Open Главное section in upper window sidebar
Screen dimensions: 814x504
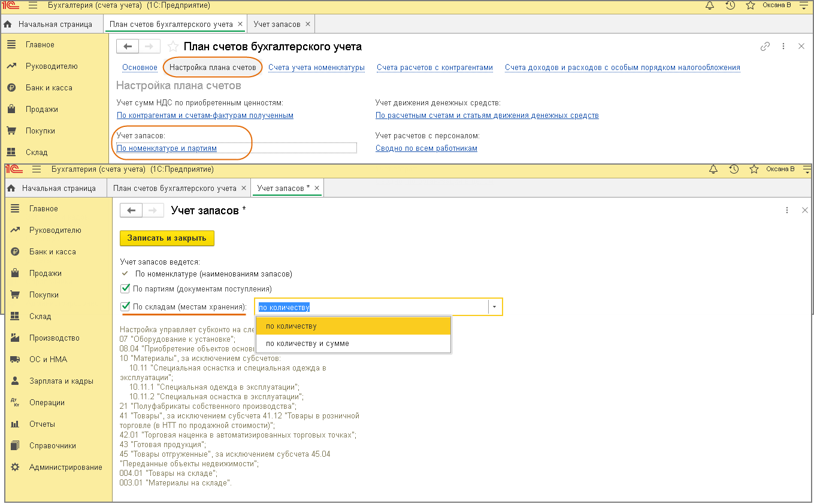click(x=40, y=45)
